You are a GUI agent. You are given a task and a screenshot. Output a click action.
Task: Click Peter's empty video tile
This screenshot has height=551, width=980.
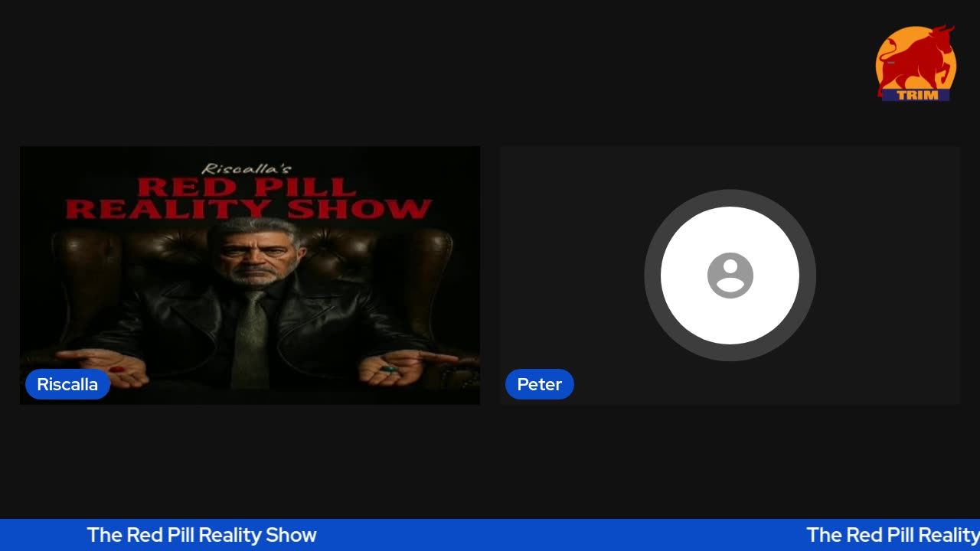(x=730, y=275)
